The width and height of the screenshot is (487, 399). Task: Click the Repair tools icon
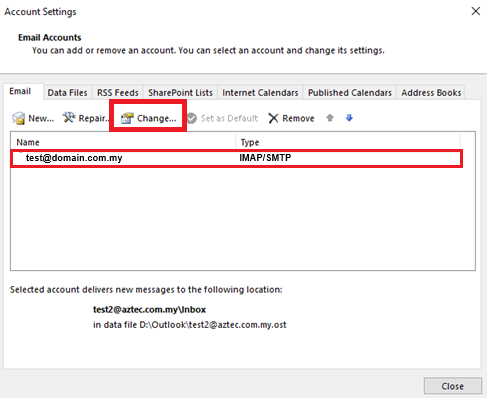tap(69, 117)
